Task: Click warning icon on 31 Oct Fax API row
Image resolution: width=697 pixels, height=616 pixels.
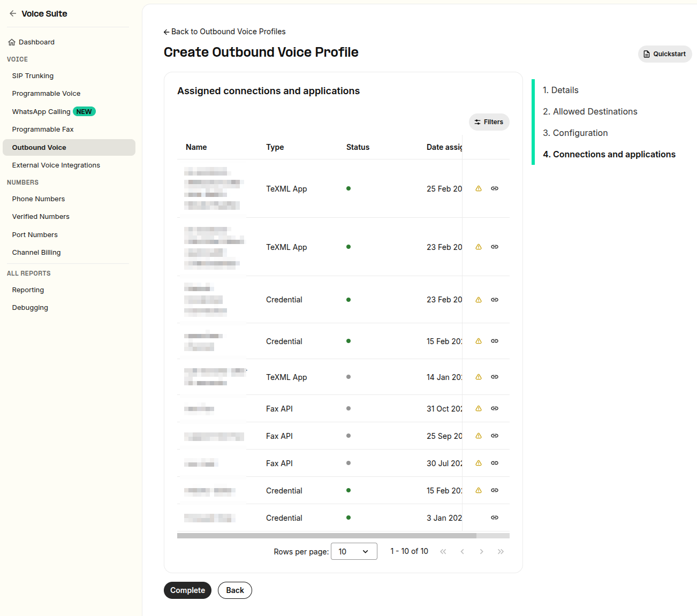Action: pyautogui.click(x=479, y=408)
